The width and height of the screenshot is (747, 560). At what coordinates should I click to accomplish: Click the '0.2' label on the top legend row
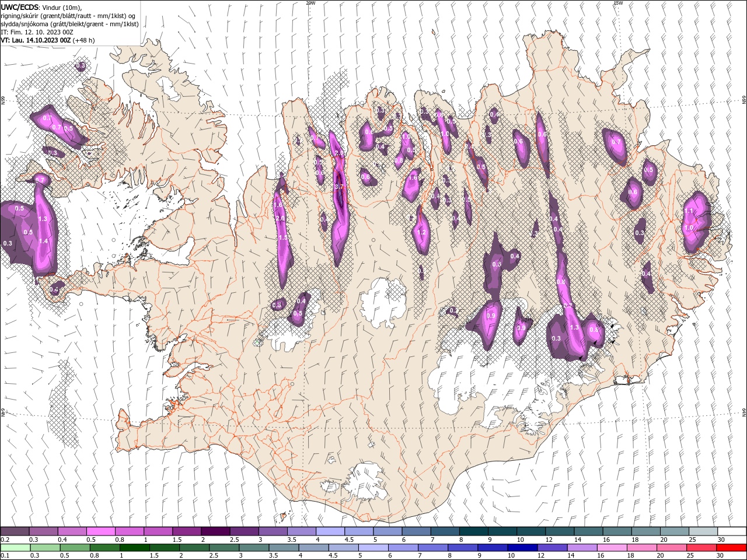tap(5, 540)
